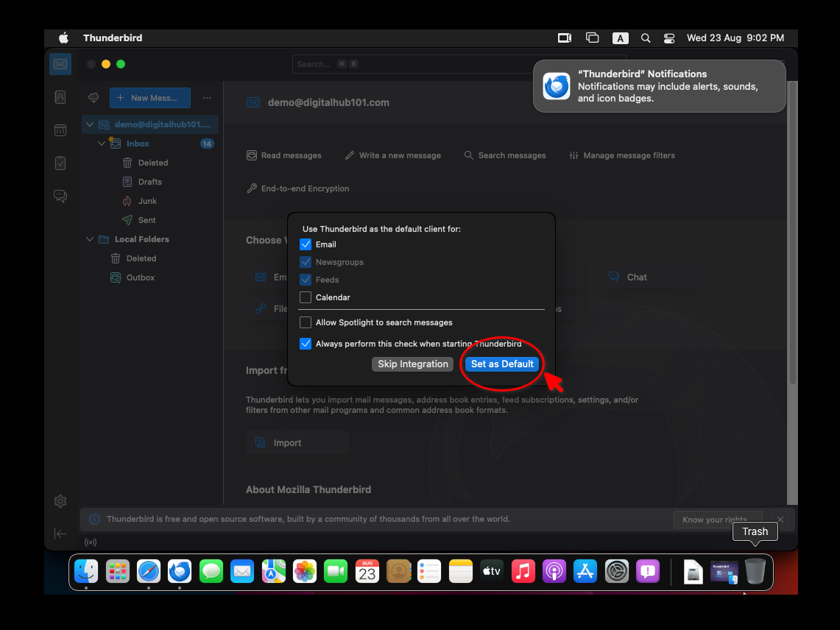Click Skip Integration button
The height and width of the screenshot is (630, 840).
pyautogui.click(x=412, y=364)
